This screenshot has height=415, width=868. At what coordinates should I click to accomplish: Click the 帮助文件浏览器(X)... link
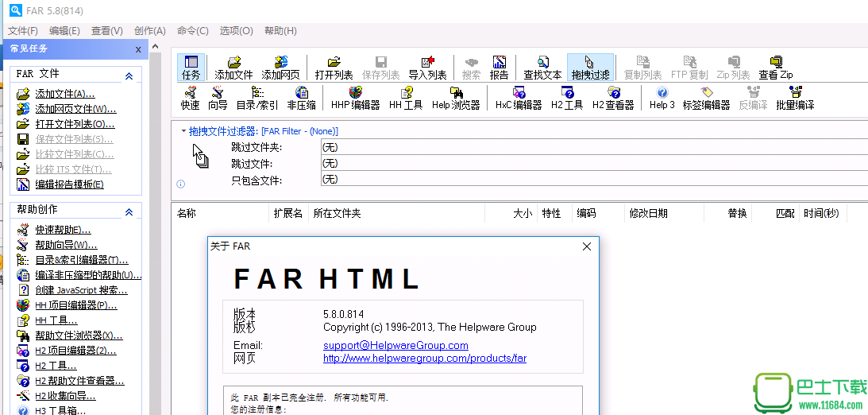[x=79, y=335]
